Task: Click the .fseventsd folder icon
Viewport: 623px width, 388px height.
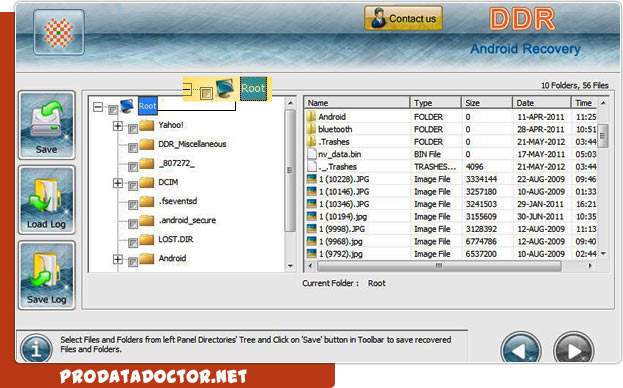Action: pyautogui.click(x=147, y=201)
